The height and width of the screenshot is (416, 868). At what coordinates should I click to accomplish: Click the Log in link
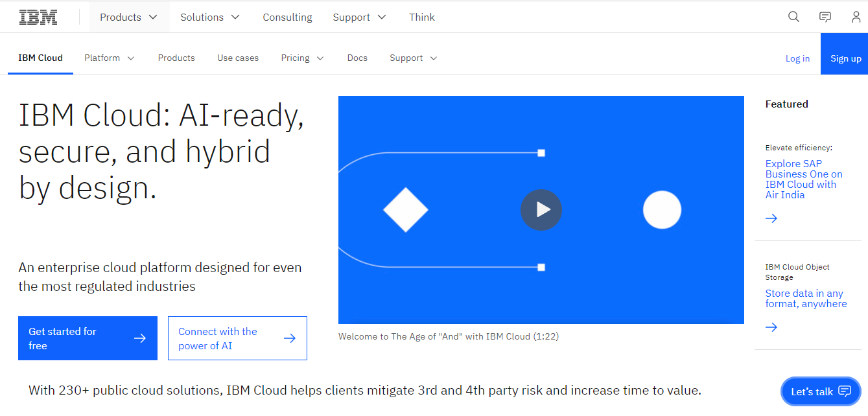click(x=797, y=58)
